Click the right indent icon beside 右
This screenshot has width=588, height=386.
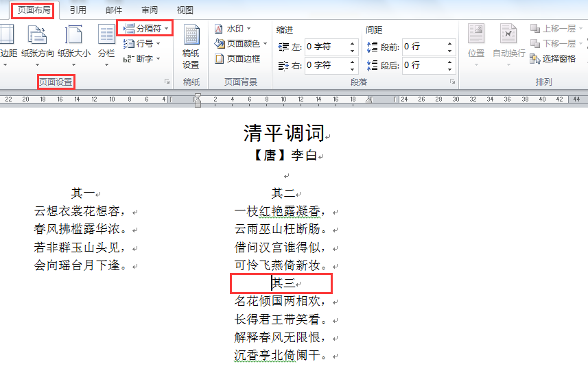pyautogui.click(x=283, y=66)
